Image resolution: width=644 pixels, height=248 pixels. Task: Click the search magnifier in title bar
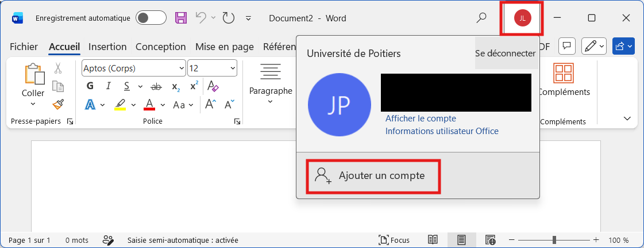pos(481,18)
